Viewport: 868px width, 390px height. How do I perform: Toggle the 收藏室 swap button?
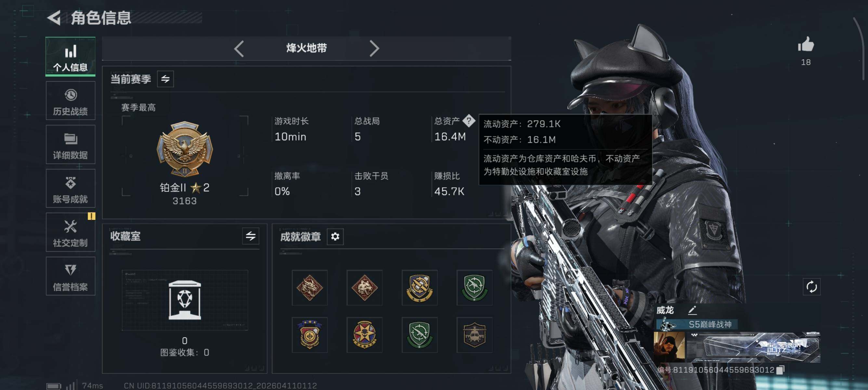pos(250,236)
